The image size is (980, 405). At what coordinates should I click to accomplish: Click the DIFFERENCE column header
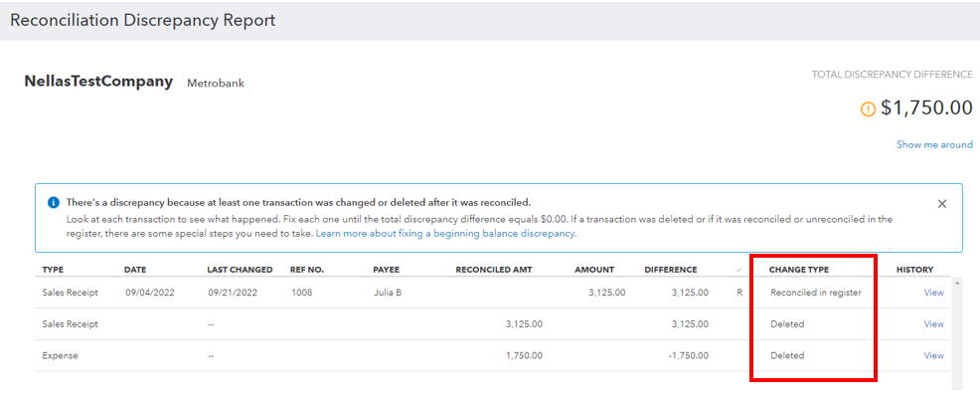[x=670, y=270]
